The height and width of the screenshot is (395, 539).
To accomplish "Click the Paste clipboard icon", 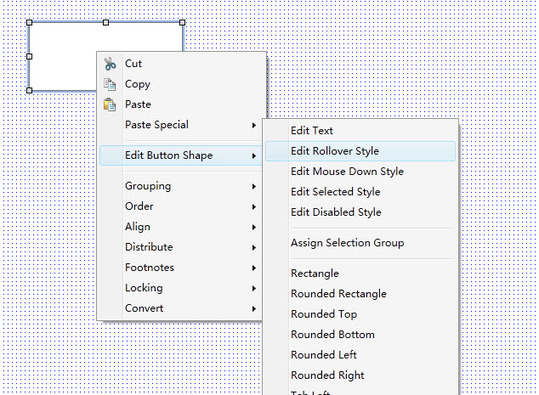I will [110, 105].
